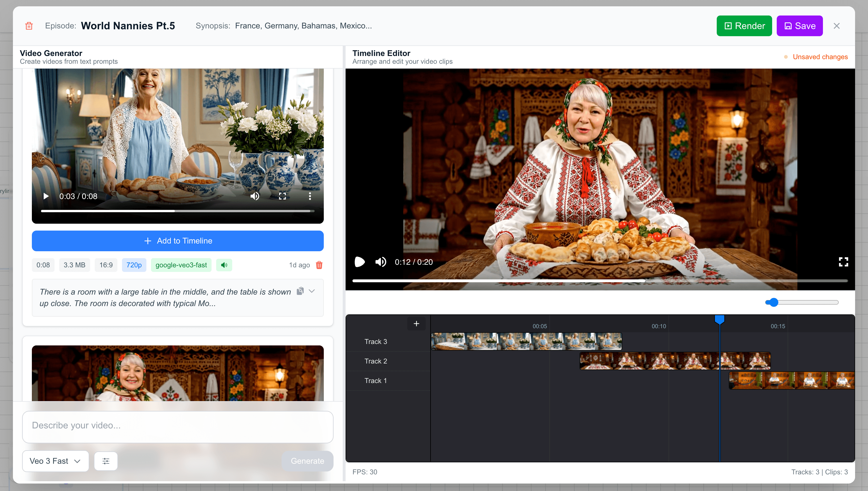
Task: Mute the left video clip audio
Action: 255,196
